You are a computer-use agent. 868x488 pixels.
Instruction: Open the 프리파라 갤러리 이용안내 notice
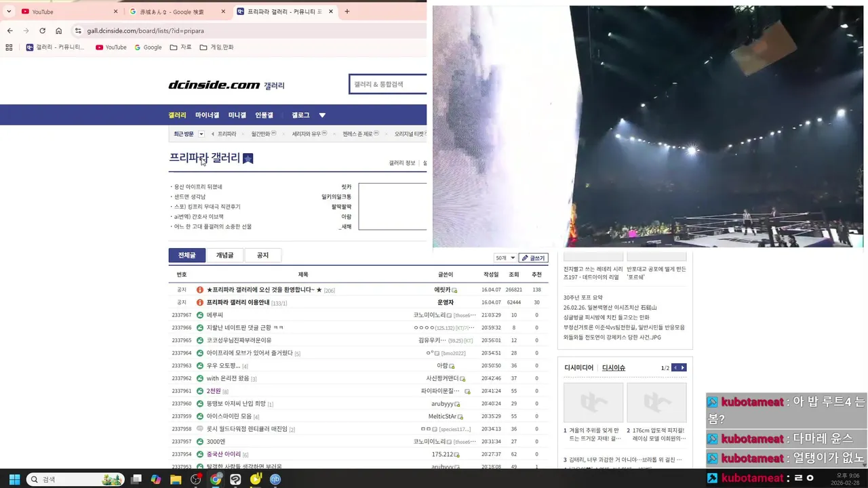click(238, 302)
